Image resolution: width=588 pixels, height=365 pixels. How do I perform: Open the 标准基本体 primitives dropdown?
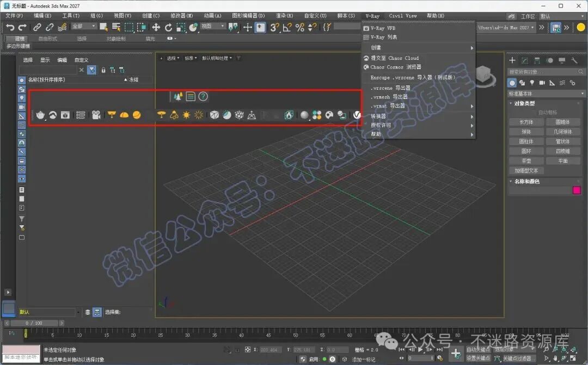click(546, 94)
